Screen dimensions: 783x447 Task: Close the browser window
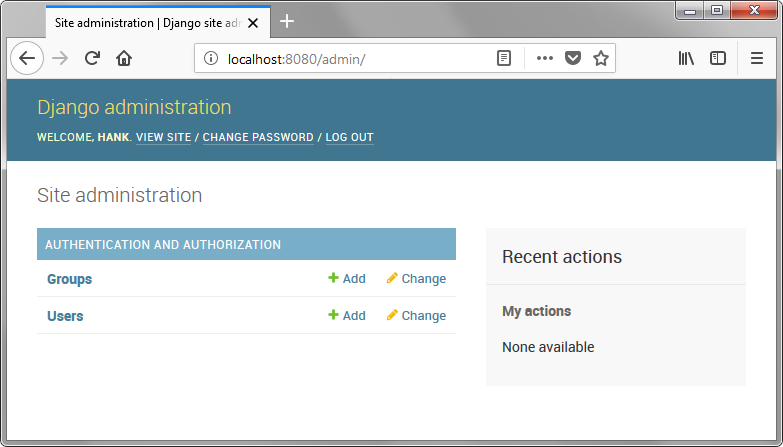(x=754, y=10)
